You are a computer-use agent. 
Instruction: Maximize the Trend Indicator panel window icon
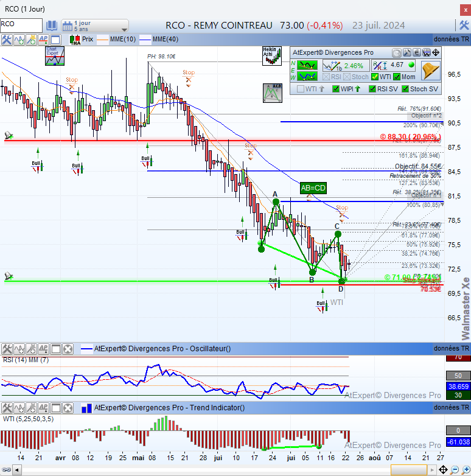(55, 408)
